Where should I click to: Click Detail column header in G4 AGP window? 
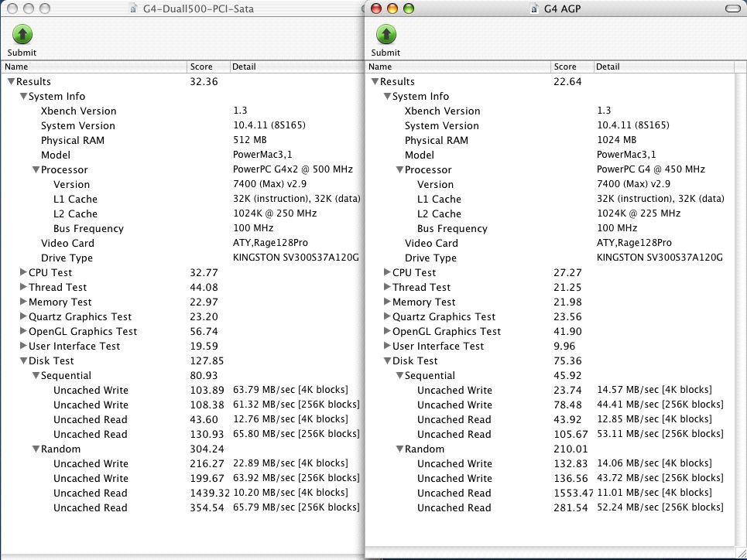tap(664, 67)
